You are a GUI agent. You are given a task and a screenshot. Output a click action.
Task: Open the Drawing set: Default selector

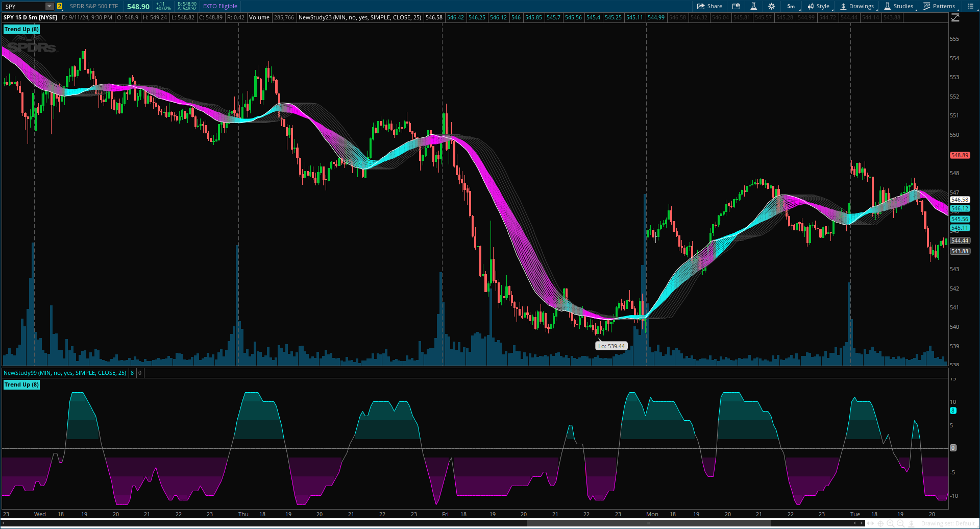948,523
